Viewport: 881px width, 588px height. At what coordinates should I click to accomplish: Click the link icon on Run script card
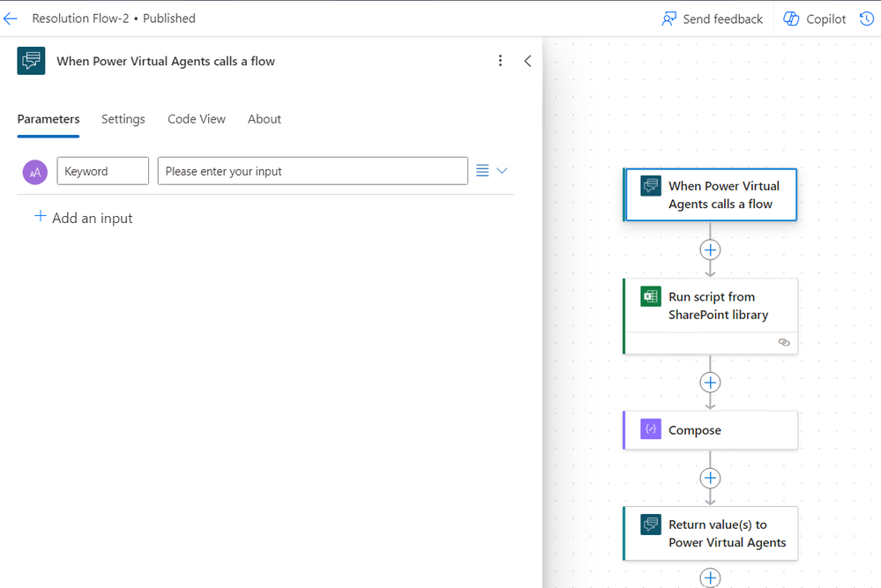click(x=784, y=343)
